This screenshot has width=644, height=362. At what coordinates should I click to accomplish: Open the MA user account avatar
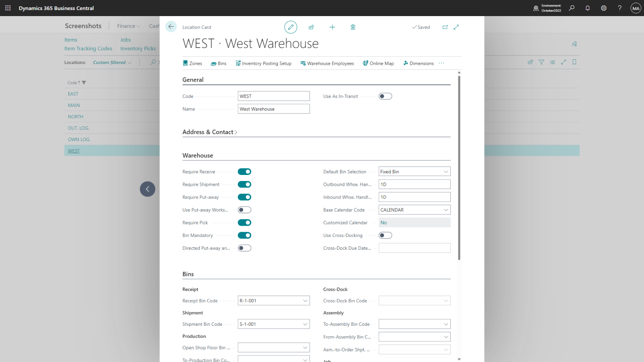[x=636, y=8]
